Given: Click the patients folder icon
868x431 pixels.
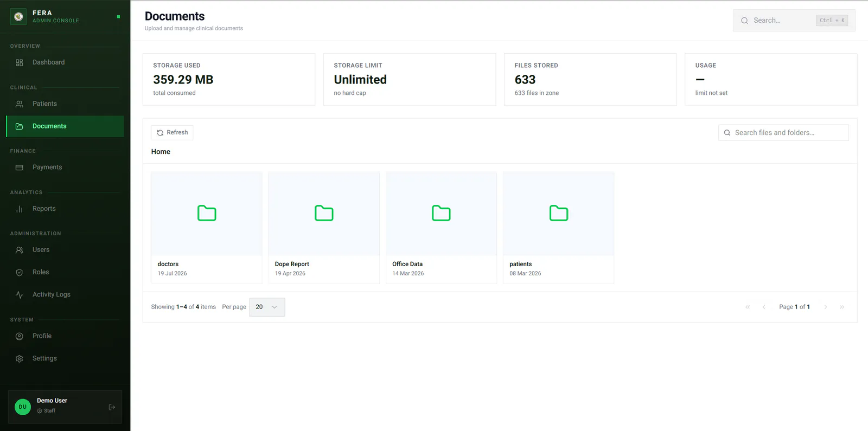Looking at the screenshot, I should click(x=559, y=213).
